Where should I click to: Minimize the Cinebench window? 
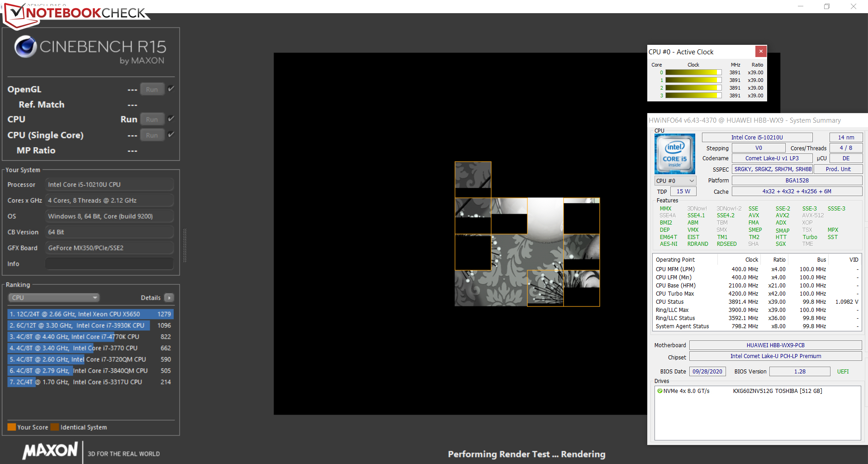coord(800,6)
